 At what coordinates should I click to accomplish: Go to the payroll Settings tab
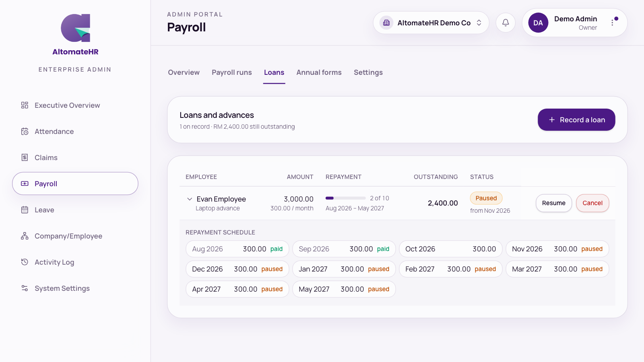tap(368, 72)
